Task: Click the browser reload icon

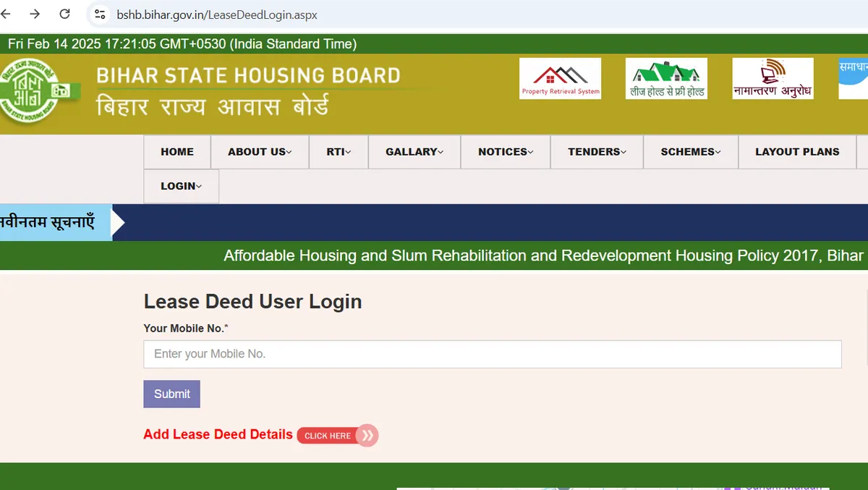Action: coord(65,14)
